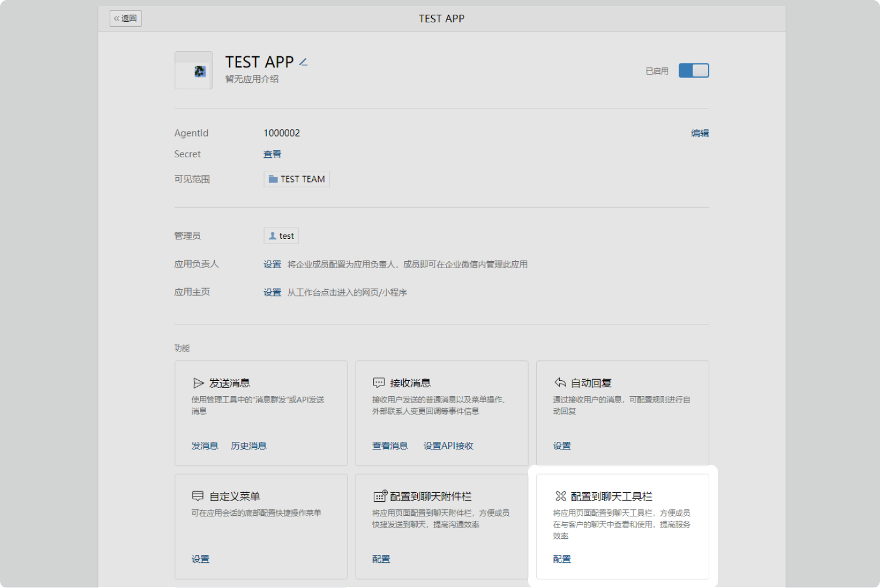
Task: Click the TEST TEAM folder tag
Action: tap(296, 179)
